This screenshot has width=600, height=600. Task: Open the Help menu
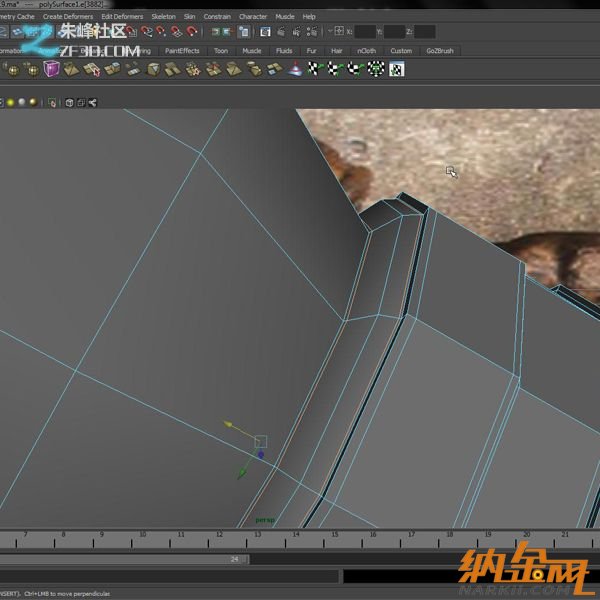(x=309, y=16)
